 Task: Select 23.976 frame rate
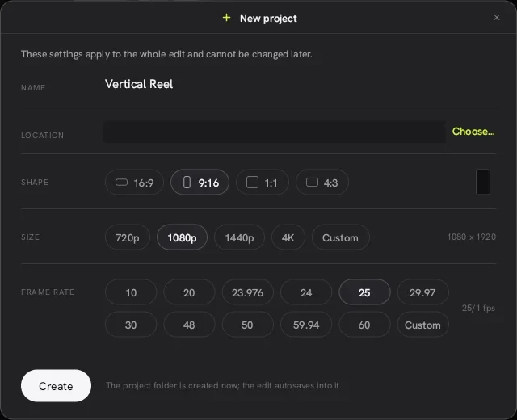pos(247,292)
